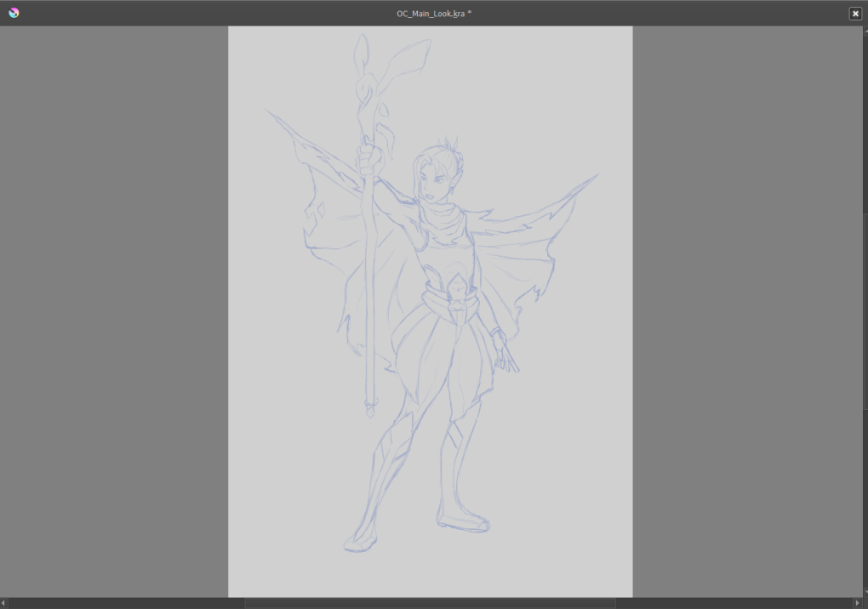Click the horizontal scrollbar's left arrow
The width and height of the screenshot is (868, 609).
pyautogui.click(x=4, y=603)
